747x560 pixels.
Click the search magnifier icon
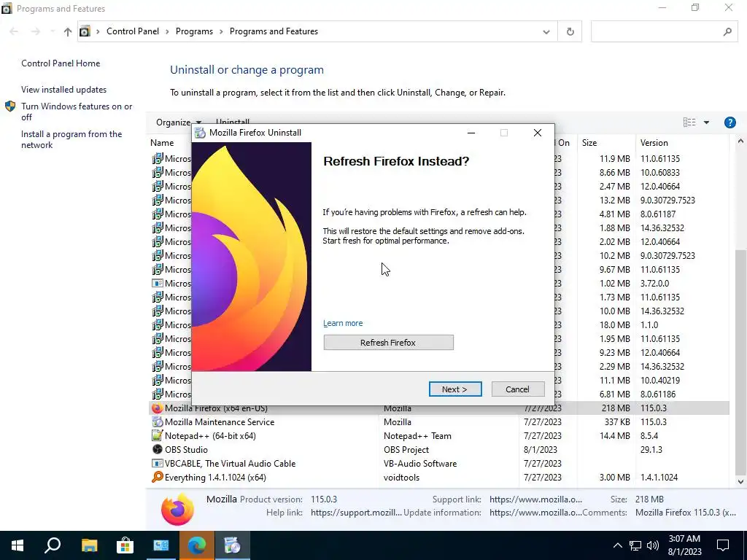click(727, 32)
